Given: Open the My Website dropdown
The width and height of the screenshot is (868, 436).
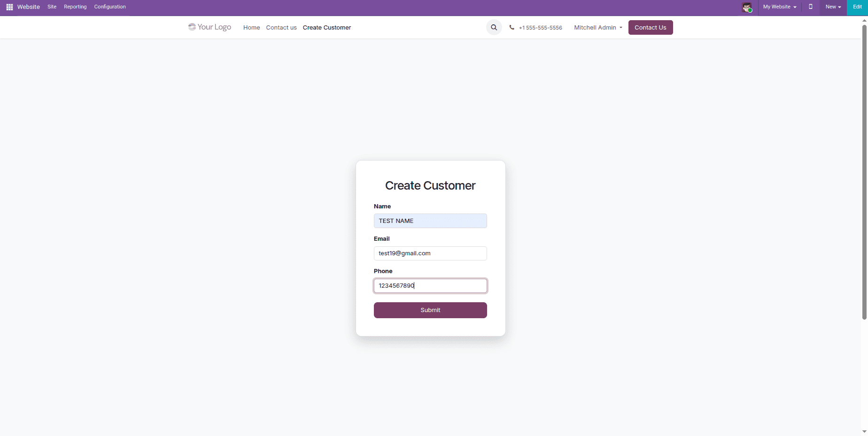Looking at the screenshot, I should pyautogui.click(x=779, y=7).
